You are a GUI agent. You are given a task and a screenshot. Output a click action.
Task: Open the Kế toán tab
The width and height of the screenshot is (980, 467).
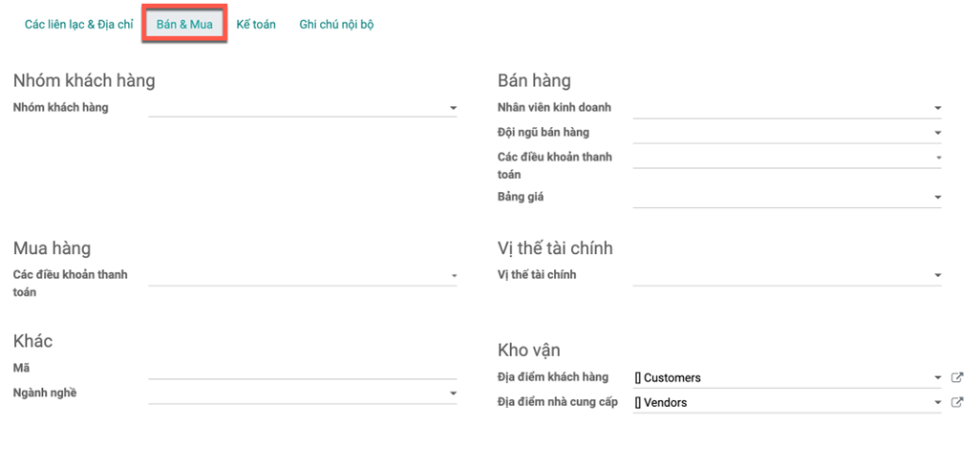[256, 25]
